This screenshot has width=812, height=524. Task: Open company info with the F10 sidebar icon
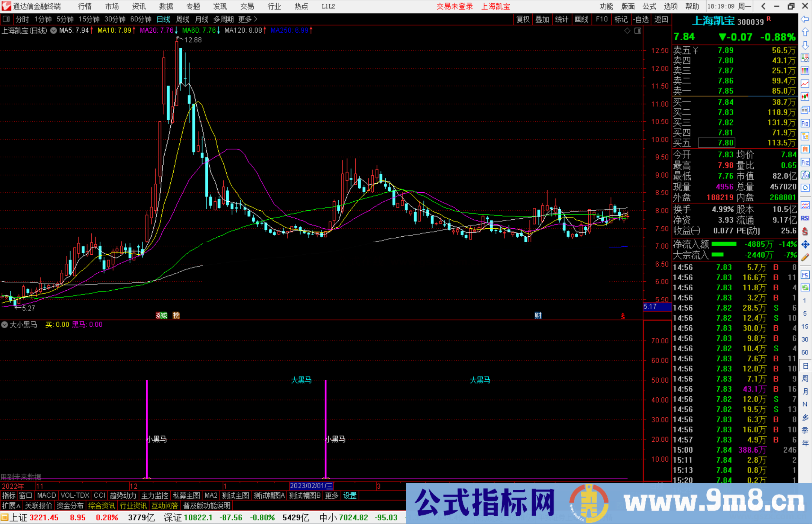[x=806, y=123]
